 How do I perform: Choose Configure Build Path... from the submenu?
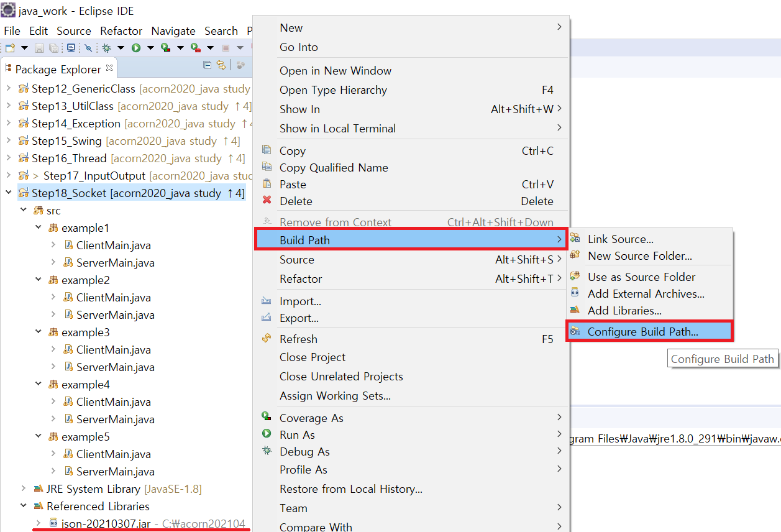point(649,331)
